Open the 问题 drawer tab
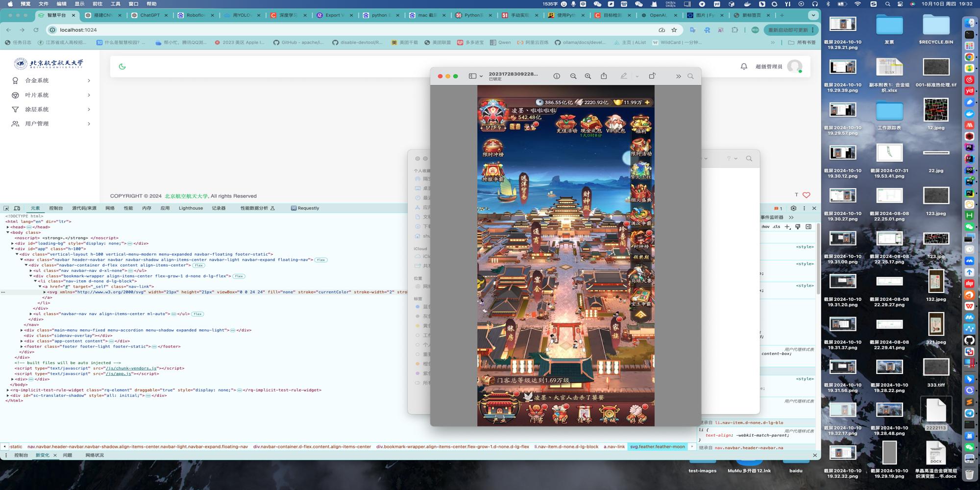Screen dimensions: 980x490 pyautogui.click(x=68, y=455)
